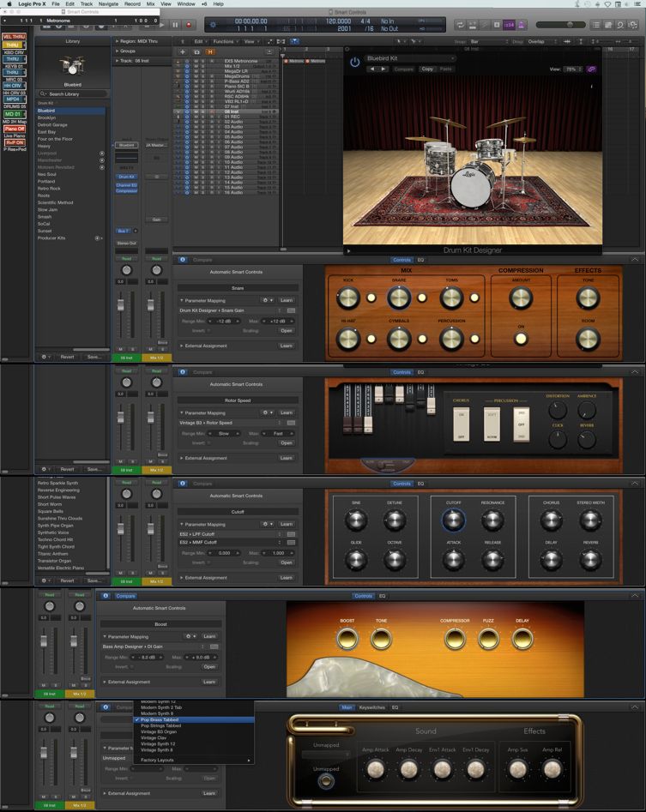Expand External Assignment in the Snare panel
Screen dimensions: 646x812
(181, 346)
